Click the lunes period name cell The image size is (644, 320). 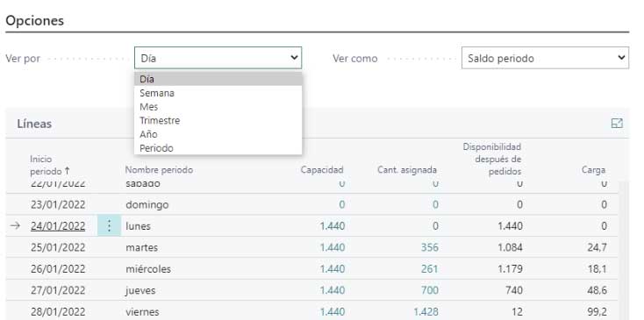(x=138, y=226)
